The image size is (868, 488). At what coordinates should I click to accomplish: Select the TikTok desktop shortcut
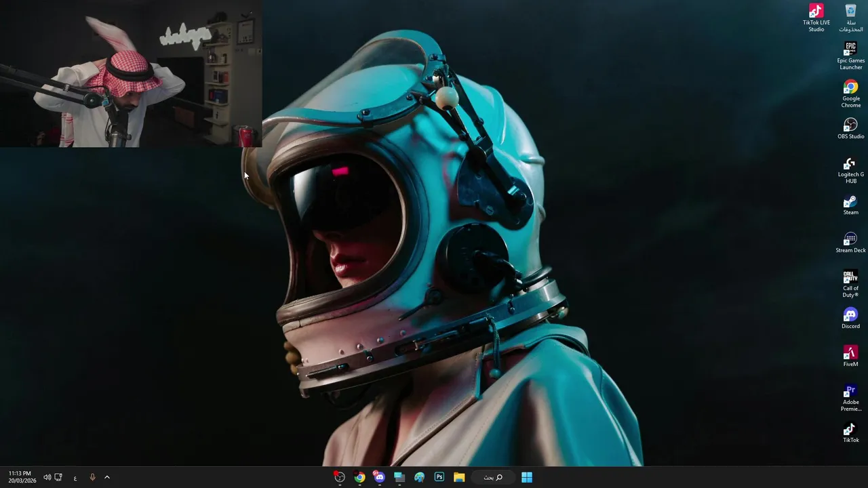pyautogui.click(x=850, y=432)
